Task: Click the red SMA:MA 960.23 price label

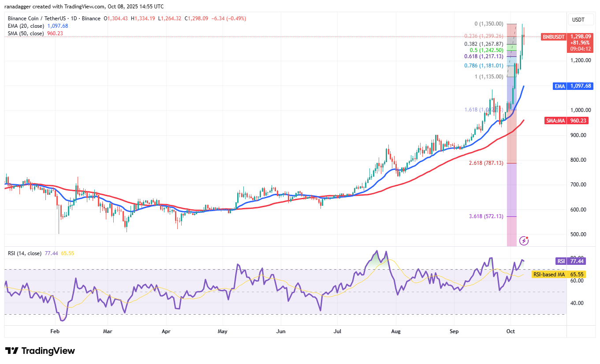Action: [x=567, y=120]
